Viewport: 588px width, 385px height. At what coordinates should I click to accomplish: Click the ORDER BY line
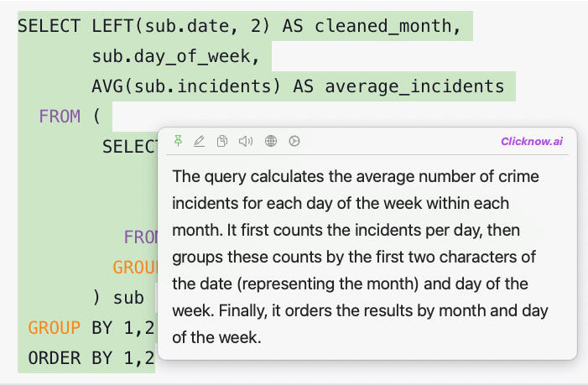pos(86,358)
